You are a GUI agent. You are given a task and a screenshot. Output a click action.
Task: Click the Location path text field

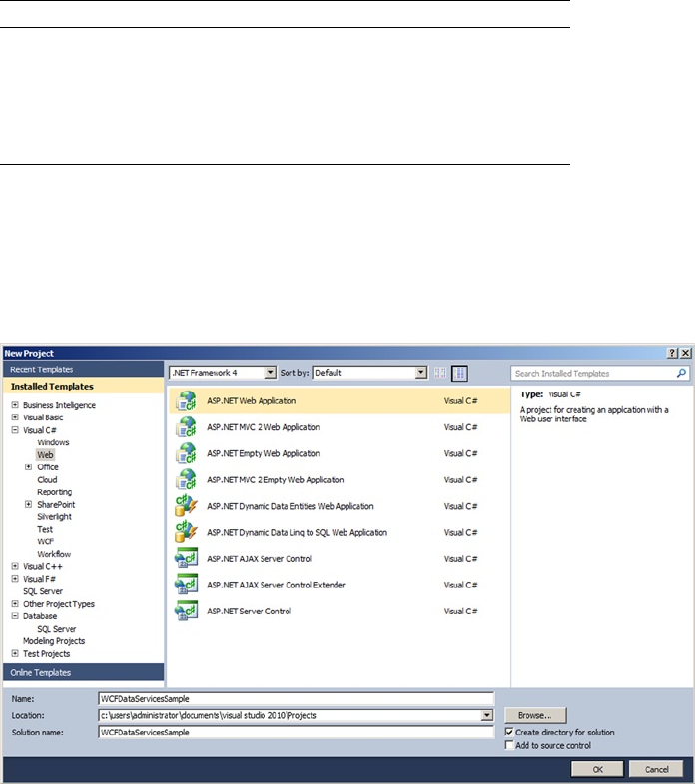coord(290,715)
